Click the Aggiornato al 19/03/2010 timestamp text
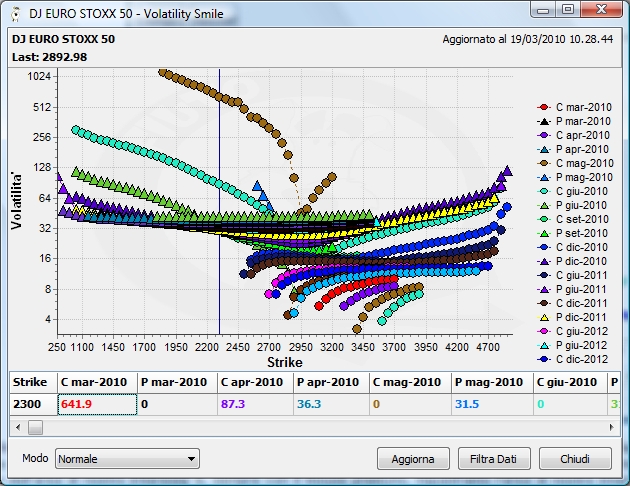The height and width of the screenshot is (486, 630). [528, 39]
